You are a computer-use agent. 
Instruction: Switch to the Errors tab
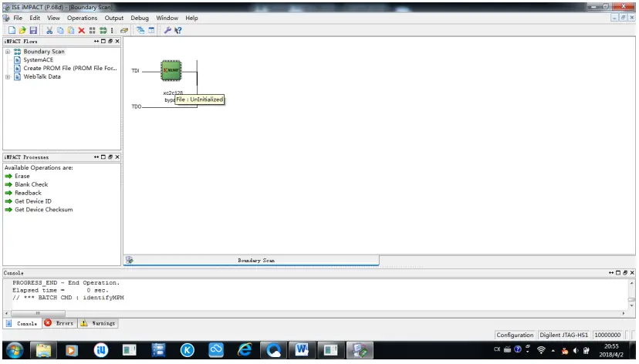point(59,323)
